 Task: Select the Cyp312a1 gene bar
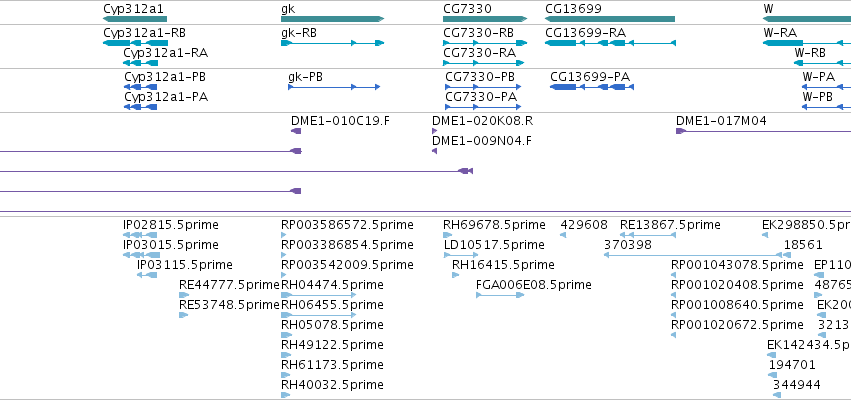pyautogui.click(x=135, y=19)
